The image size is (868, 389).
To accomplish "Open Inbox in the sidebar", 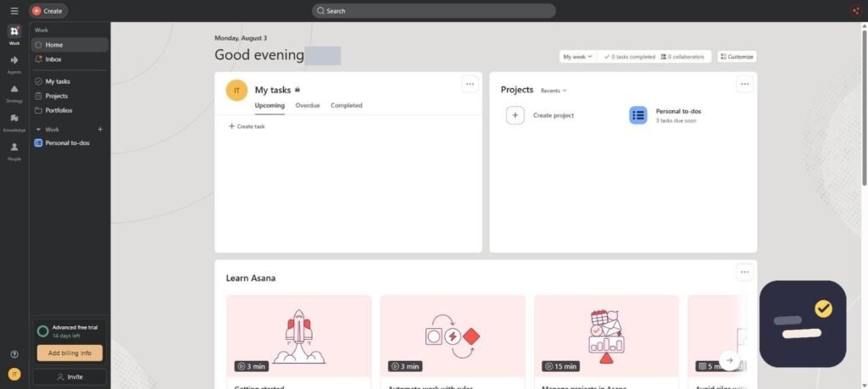I will (x=70, y=59).
